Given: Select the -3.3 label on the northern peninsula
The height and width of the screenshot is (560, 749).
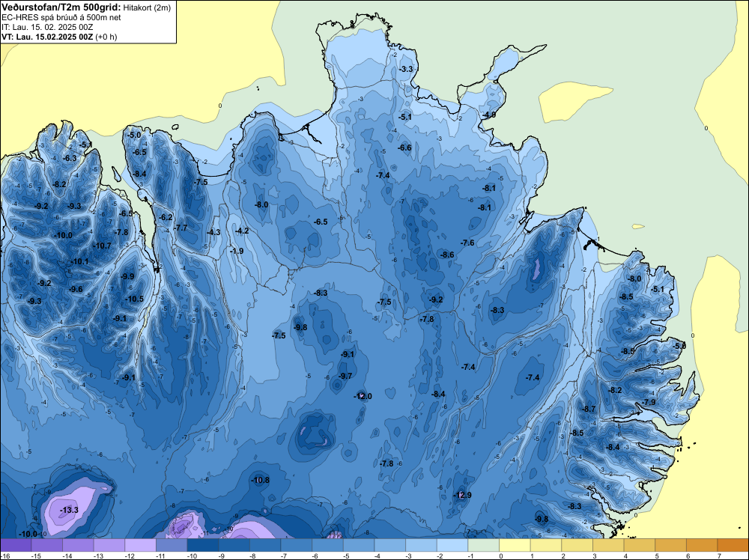Looking at the screenshot, I should (405, 69).
